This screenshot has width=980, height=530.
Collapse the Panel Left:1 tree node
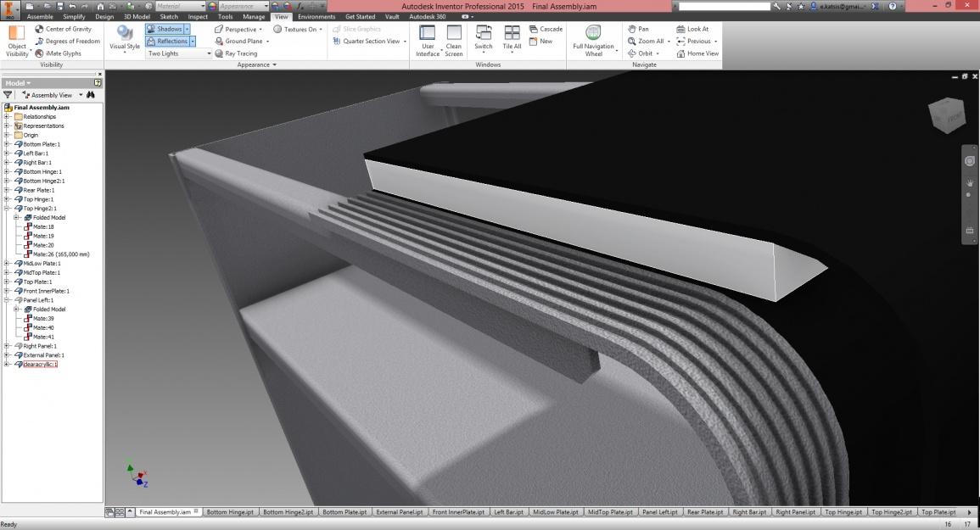pos(7,300)
